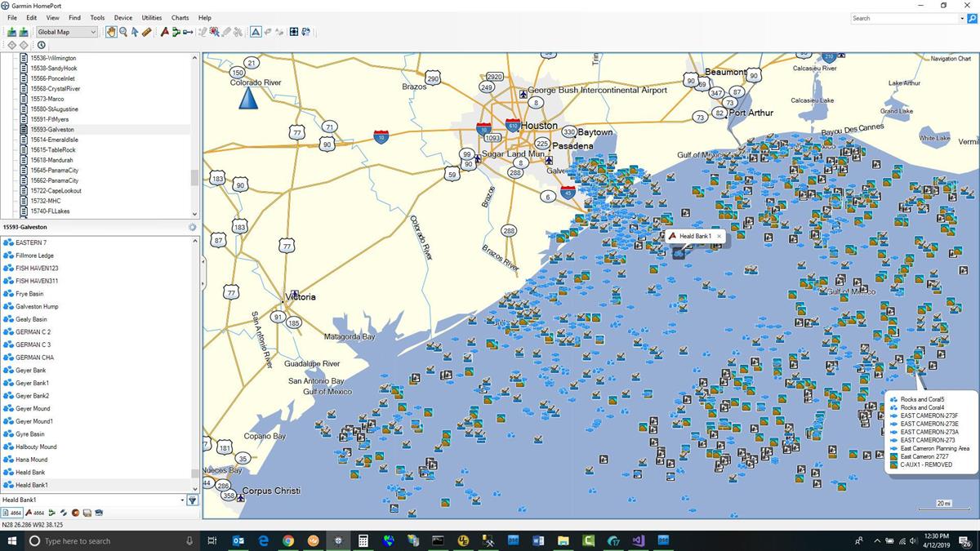Image resolution: width=980 pixels, height=551 pixels.
Task: Open the Help menu
Action: tap(205, 18)
